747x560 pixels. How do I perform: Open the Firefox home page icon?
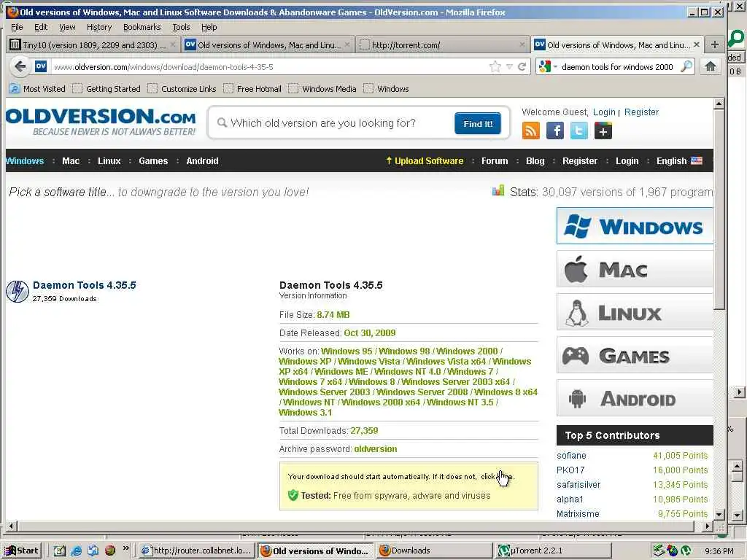(x=711, y=66)
